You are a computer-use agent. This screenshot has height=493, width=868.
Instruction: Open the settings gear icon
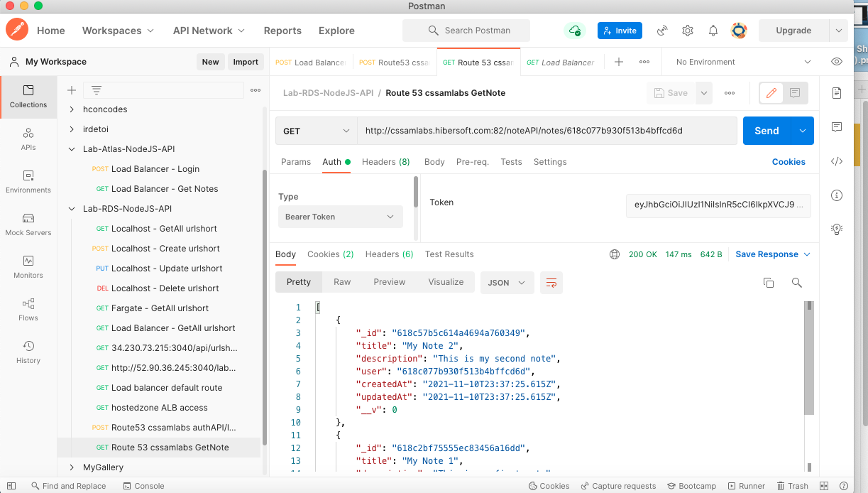688,31
